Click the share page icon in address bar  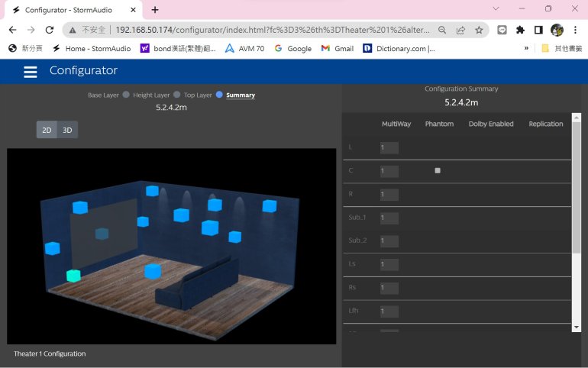point(461,30)
